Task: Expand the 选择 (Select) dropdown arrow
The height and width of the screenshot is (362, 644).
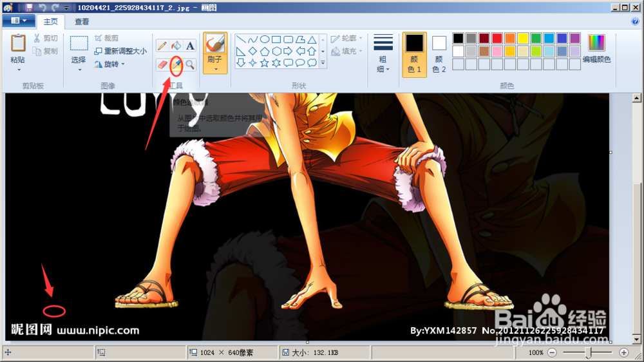Action: (79, 70)
